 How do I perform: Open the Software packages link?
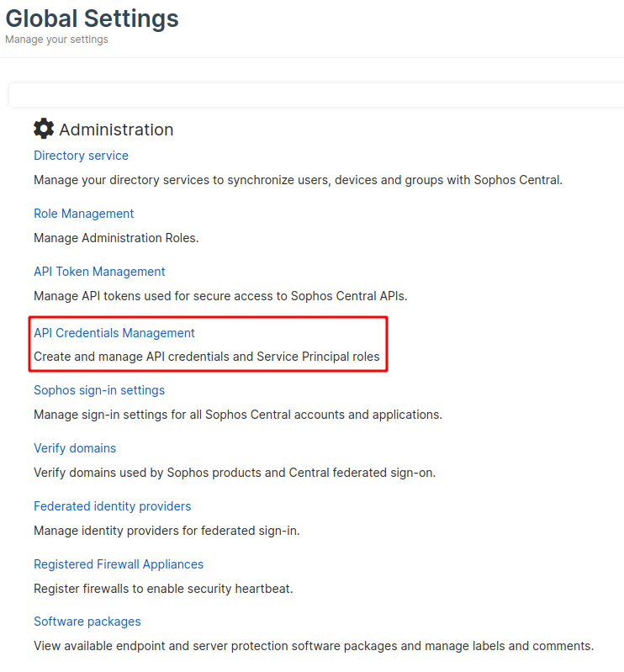click(87, 622)
